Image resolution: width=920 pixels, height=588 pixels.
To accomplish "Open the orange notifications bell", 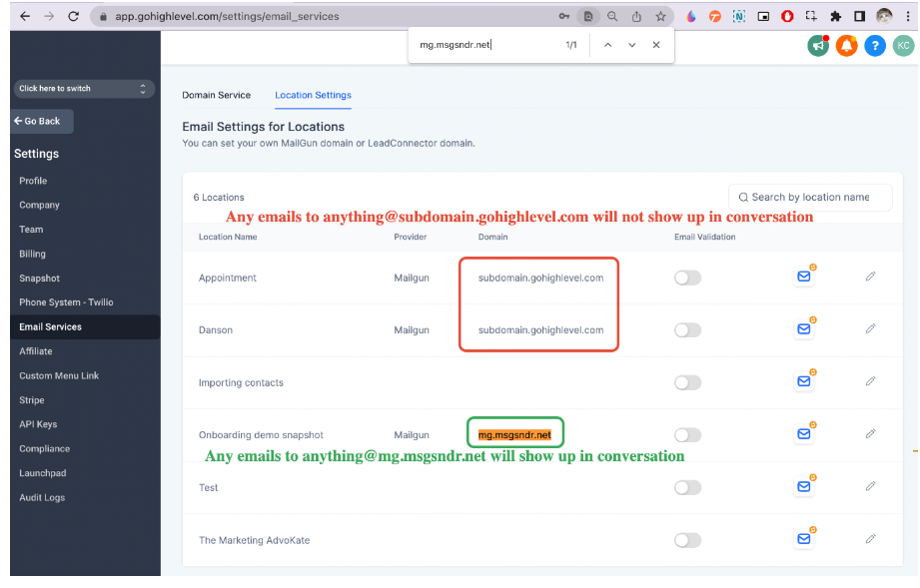I will (846, 46).
